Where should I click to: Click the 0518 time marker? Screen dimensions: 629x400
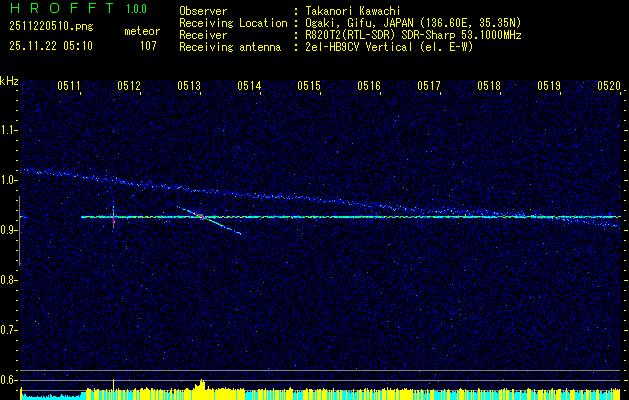click(489, 87)
